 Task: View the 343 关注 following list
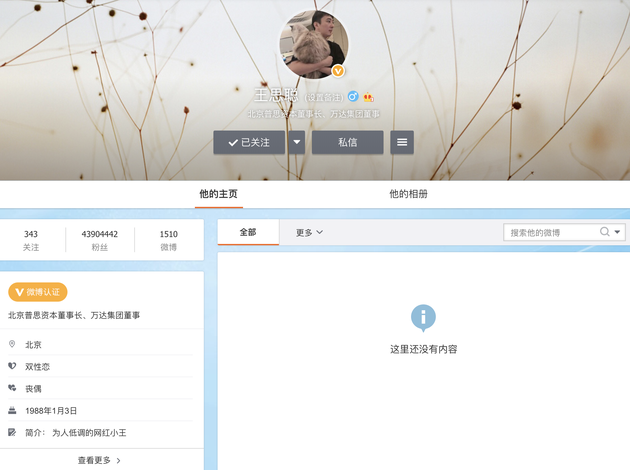[31, 240]
